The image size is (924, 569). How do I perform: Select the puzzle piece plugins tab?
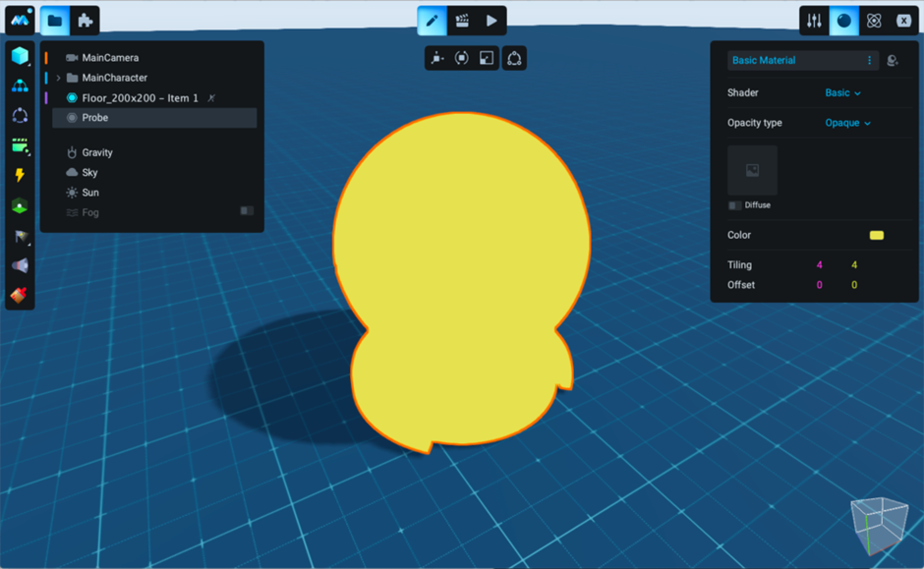pyautogui.click(x=86, y=21)
